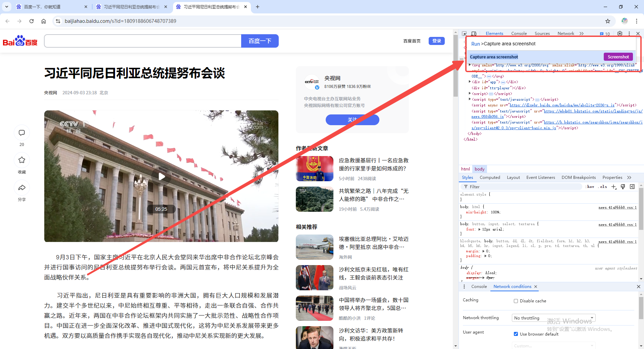Toggle the device toolbar icon
644x349 pixels.
pyautogui.click(x=474, y=34)
